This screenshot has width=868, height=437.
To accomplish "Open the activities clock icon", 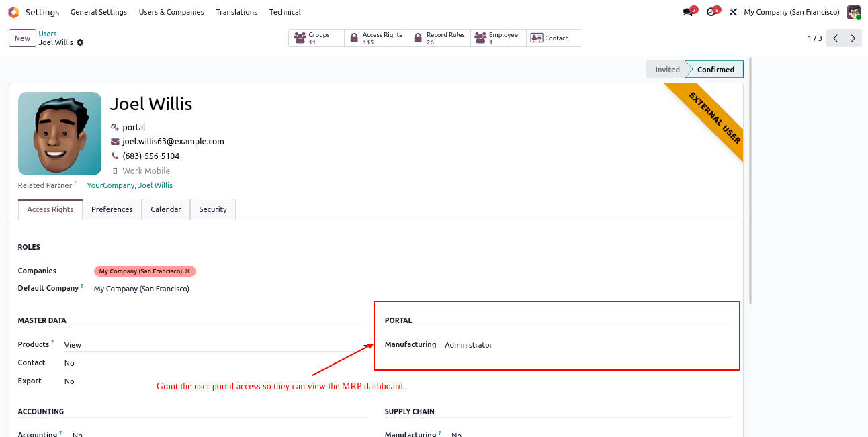I will coord(711,12).
